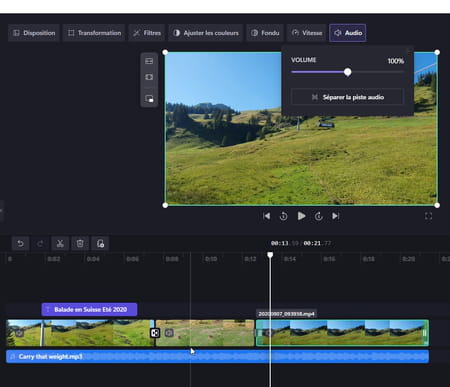The width and height of the screenshot is (450, 387).
Task: Open the Fondu fade settings
Action: click(x=265, y=33)
